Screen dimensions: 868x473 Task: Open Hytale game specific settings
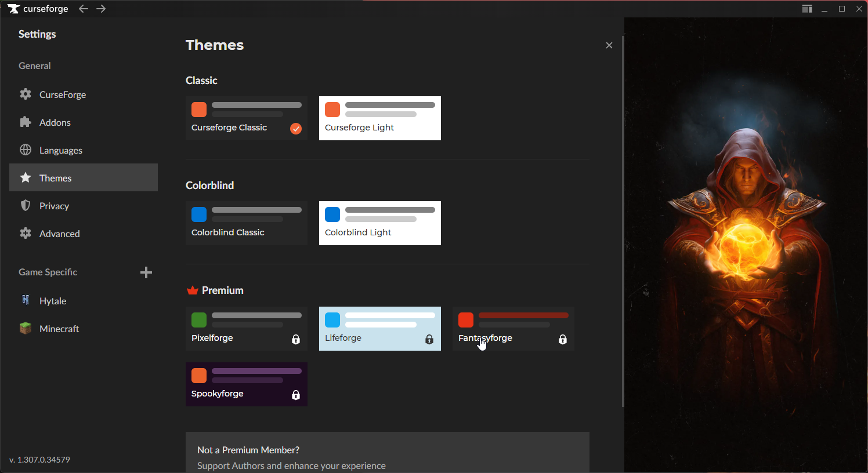(x=84, y=300)
